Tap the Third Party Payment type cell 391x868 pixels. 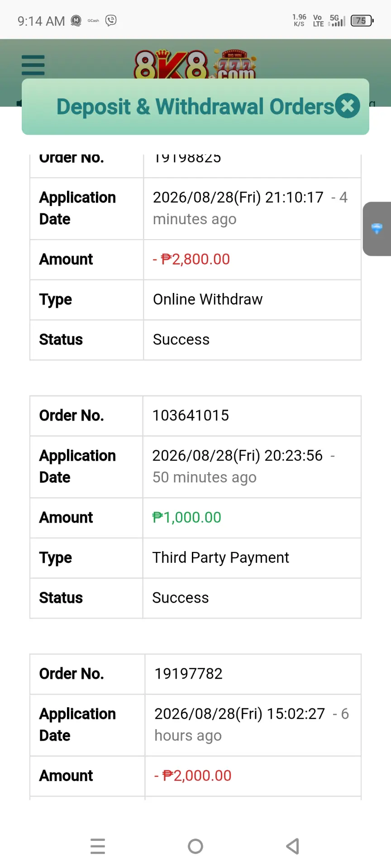coord(252,558)
